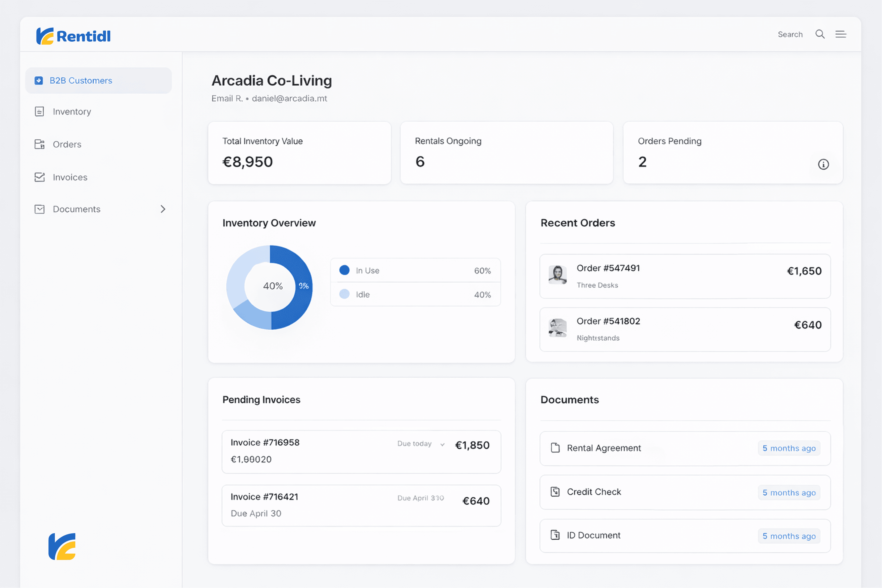Image resolution: width=882 pixels, height=588 pixels.
Task: Open the Due today dropdown arrow
Action: pos(443,445)
